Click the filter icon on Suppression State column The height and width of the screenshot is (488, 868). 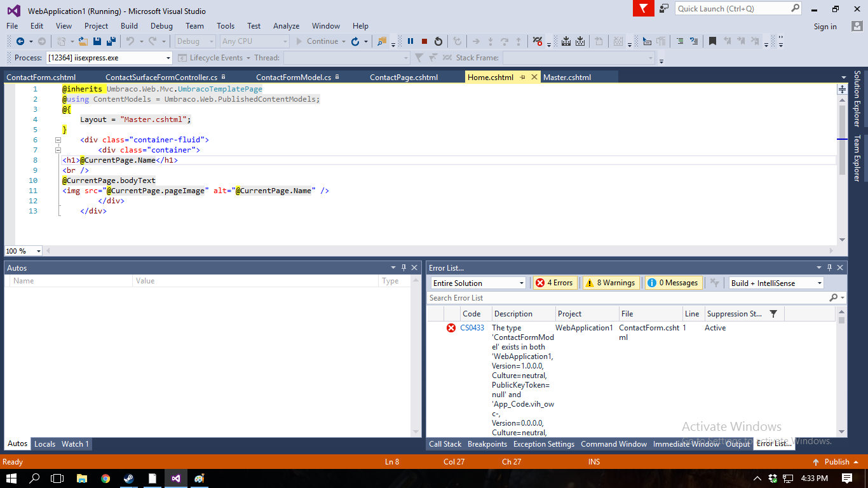point(773,314)
